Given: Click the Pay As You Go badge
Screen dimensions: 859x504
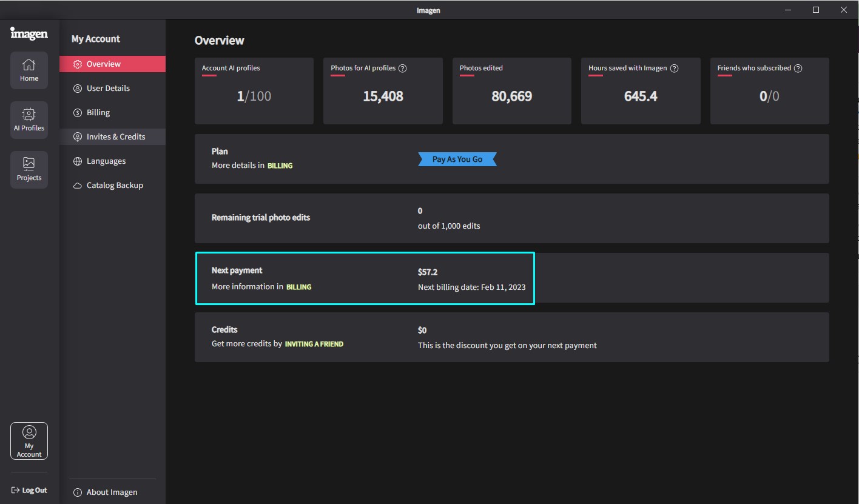Looking at the screenshot, I should pos(457,159).
